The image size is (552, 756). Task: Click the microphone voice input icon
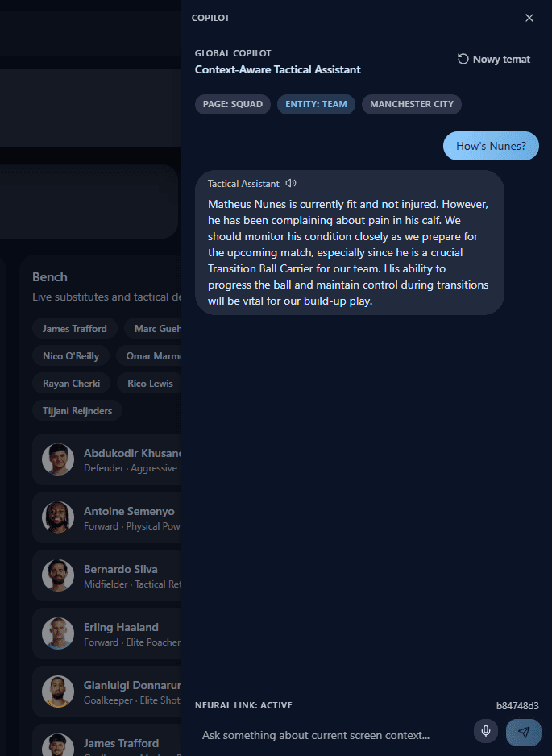click(486, 731)
